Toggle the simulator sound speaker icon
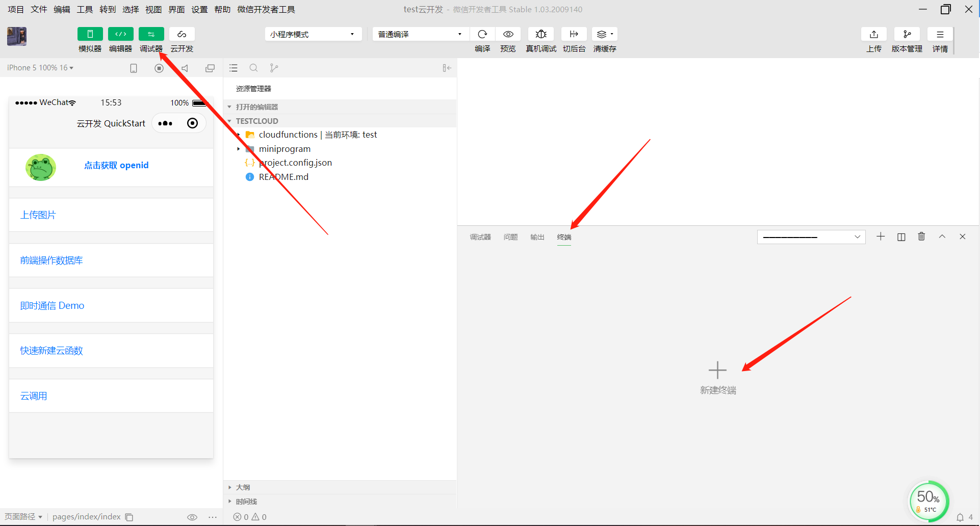980x526 pixels. coord(185,68)
